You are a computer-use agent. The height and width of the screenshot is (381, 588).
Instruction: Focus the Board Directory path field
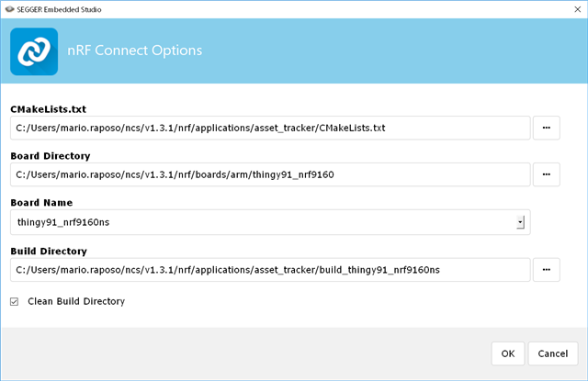pos(270,174)
